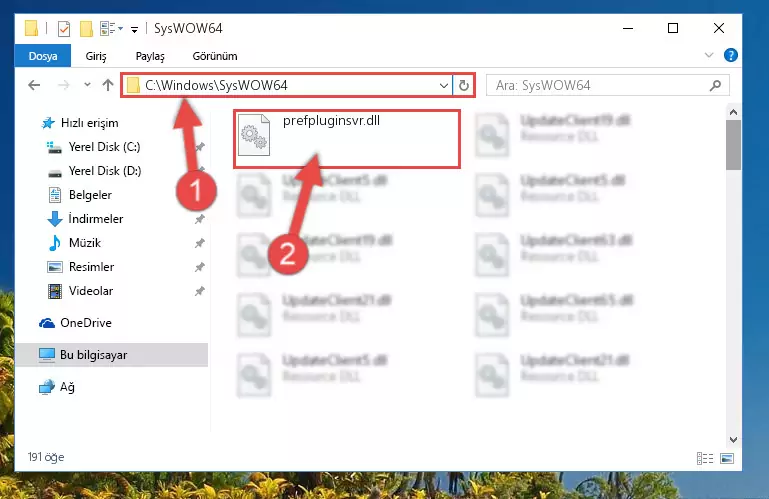Click the title bar folder icon

tap(31, 28)
